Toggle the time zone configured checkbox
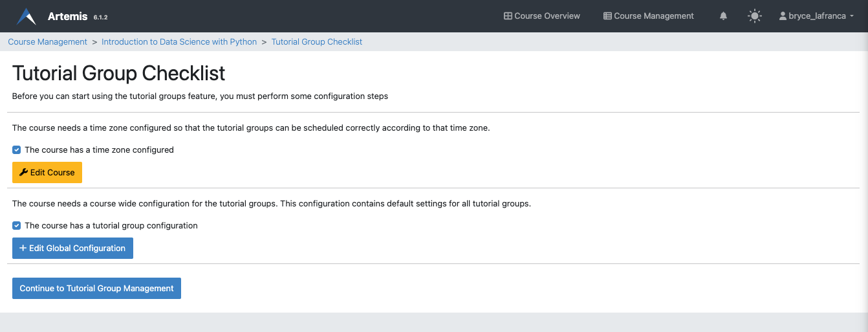 [17, 150]
